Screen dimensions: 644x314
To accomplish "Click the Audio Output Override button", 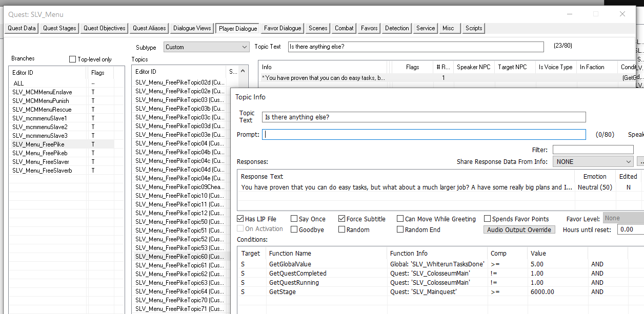I will coord(519,229).
